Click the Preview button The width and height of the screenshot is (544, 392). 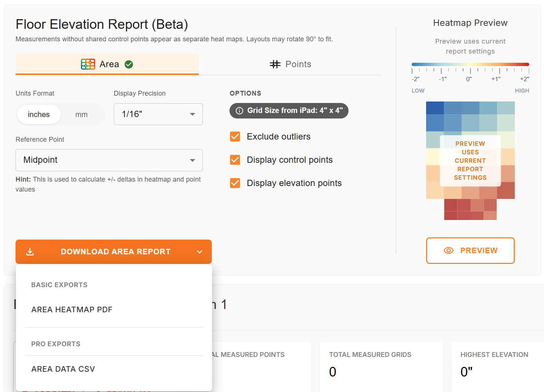click(x=470, y=251)
